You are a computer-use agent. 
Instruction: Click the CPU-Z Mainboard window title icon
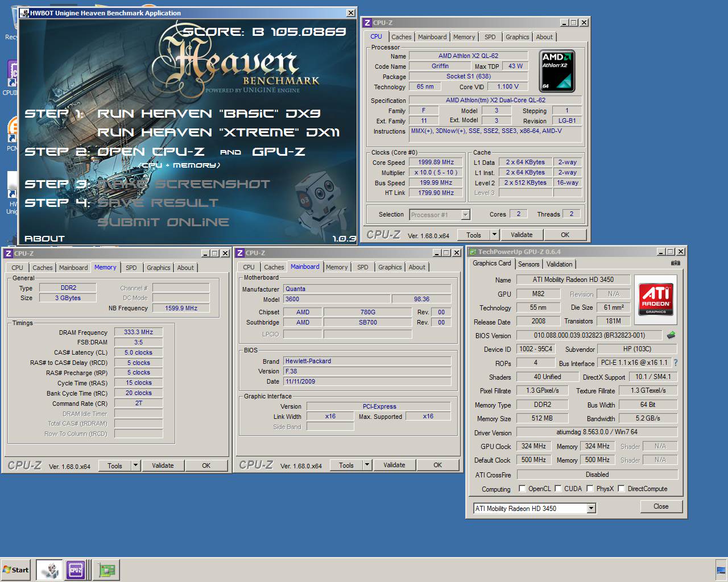[240, 253]
